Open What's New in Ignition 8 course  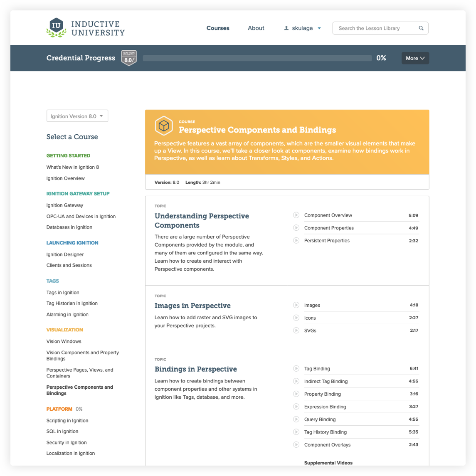[73, 167]
